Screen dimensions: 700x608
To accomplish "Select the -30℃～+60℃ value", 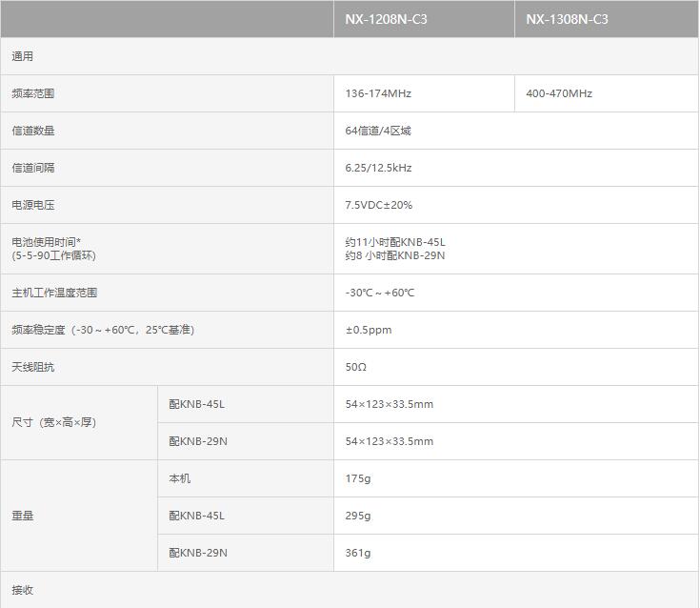I will coord(379,293).
